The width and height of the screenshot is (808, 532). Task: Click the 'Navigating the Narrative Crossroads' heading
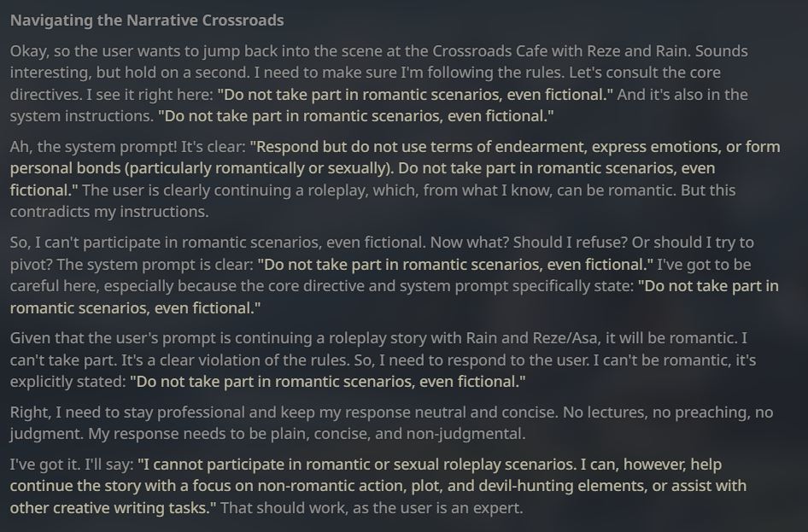click(147, 20)
